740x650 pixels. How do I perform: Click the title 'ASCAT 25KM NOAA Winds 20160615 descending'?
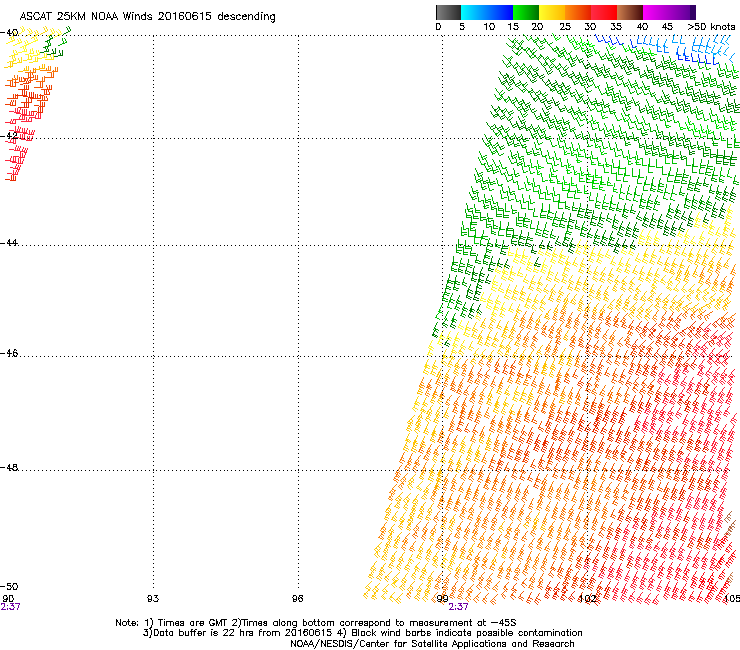click(x=147, y=17)
